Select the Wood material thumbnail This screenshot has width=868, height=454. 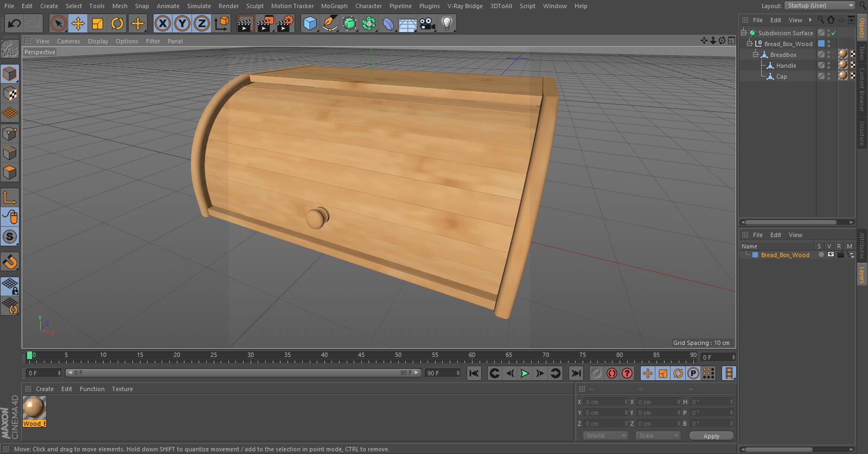(34, 407)
